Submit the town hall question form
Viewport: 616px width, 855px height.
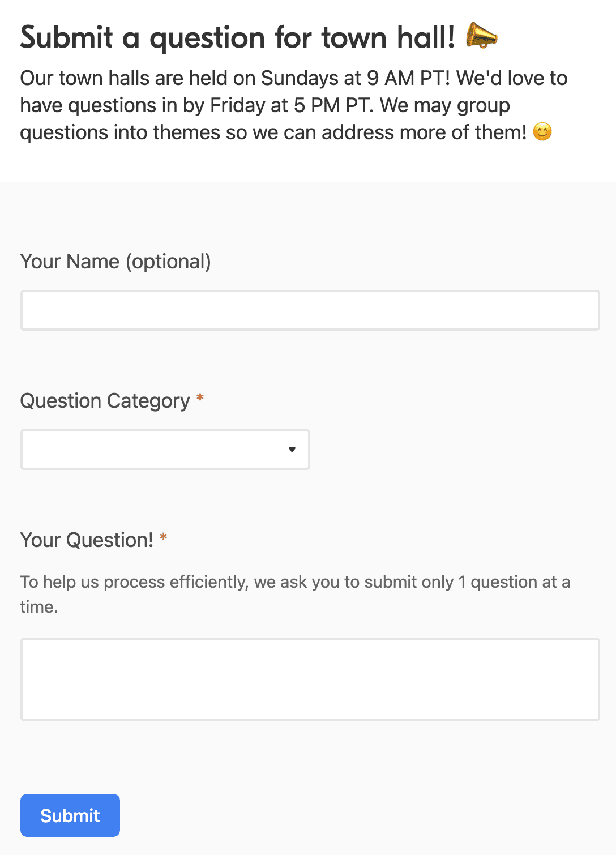(x=70, y=815)
